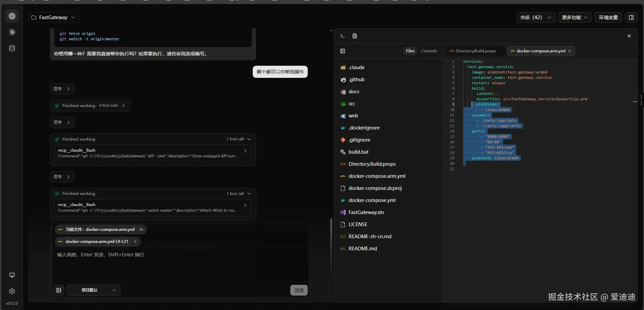
Task: Expand the Finished working 4 tool calls row
Action: (90, 106)
